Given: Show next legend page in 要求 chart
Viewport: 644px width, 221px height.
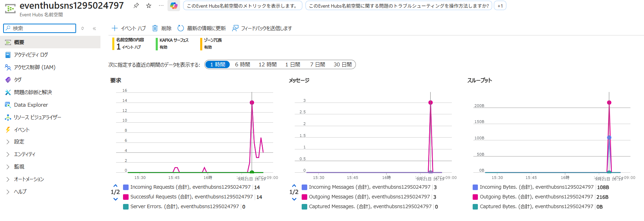Looking at the screenshot, I should click(x=115, y=199).
